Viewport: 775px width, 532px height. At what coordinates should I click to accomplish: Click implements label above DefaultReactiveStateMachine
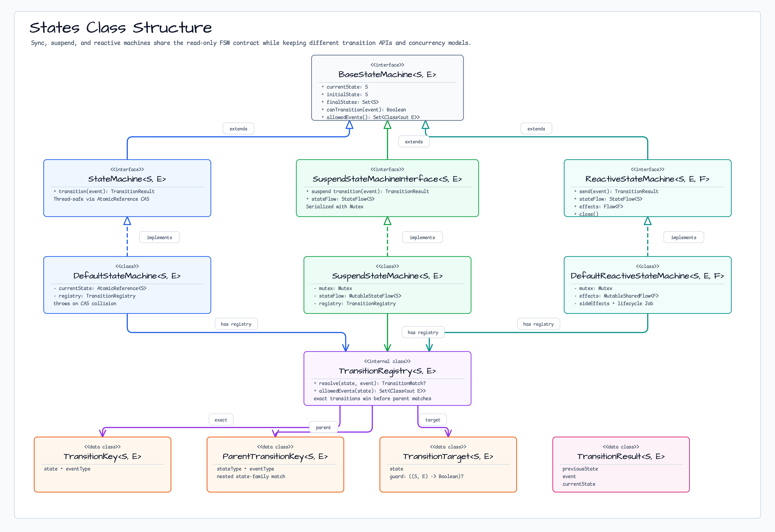[684, 237]
